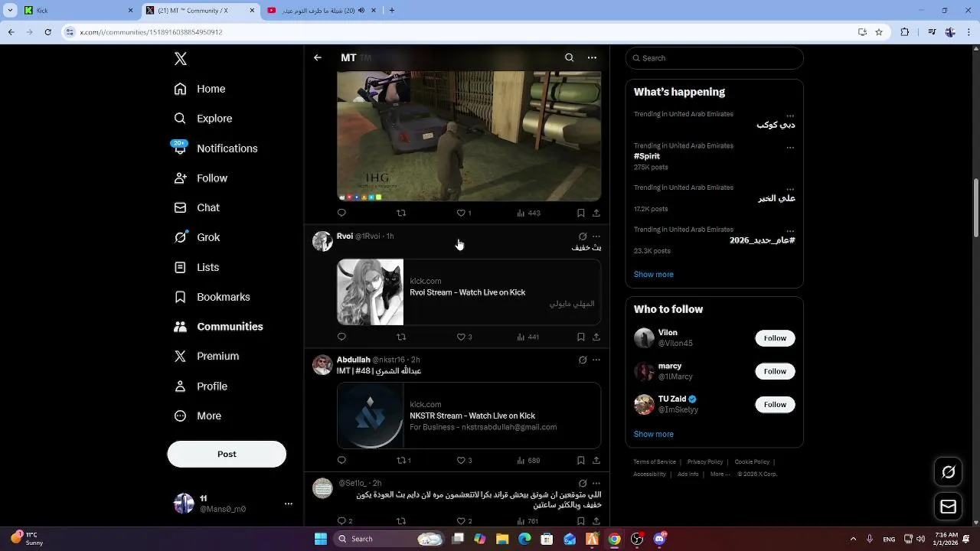Image resolution: width=980 pixels, height=551 pixels.
Task: Open Profile in sidebar
Action: tap(201, 386)
